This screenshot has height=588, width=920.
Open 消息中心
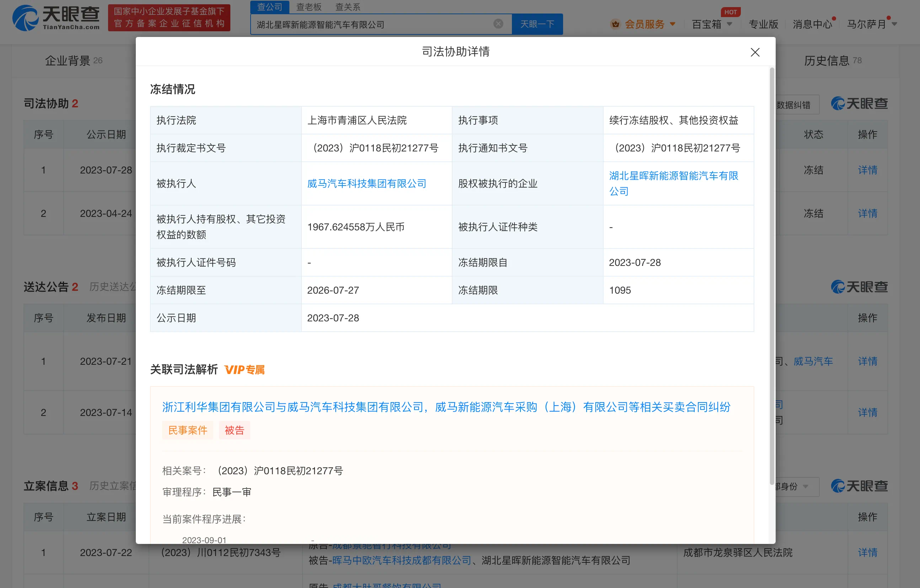tap(812, 25)
